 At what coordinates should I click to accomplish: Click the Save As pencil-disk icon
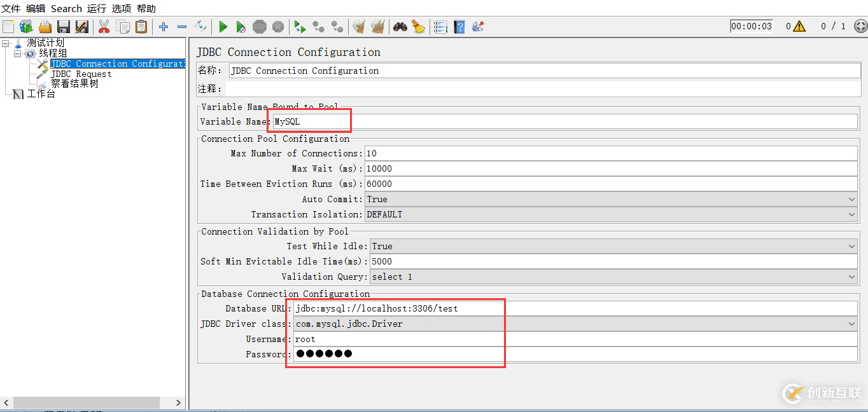82,27
